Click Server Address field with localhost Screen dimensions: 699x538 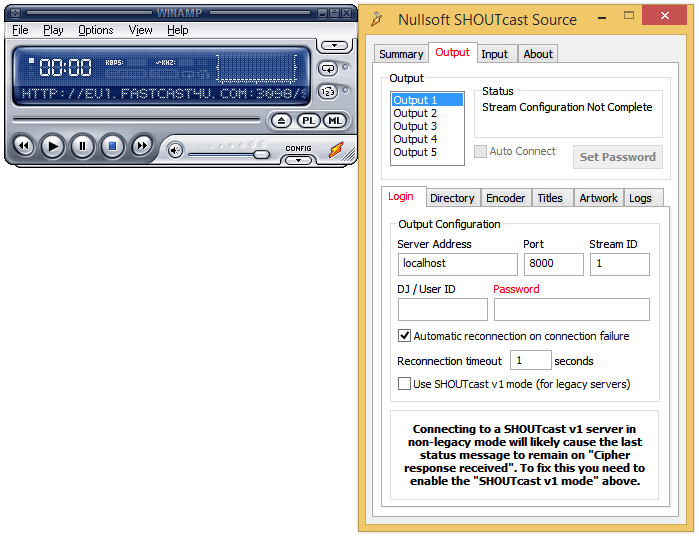tap(457, 264)
